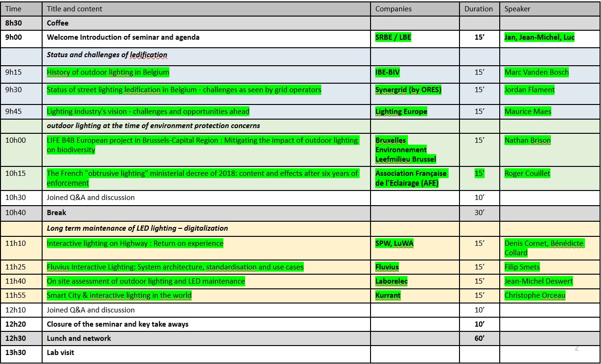601x364 pixels.
Task: Click "Association Française de l'Eclairage (AFE)"
Action: tap(411, 178)
